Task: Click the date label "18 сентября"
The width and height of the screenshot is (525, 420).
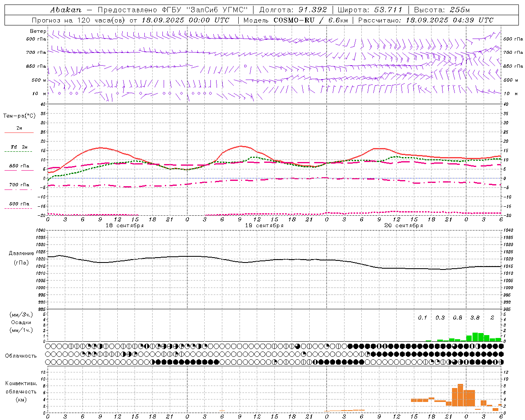Action: 125,226
